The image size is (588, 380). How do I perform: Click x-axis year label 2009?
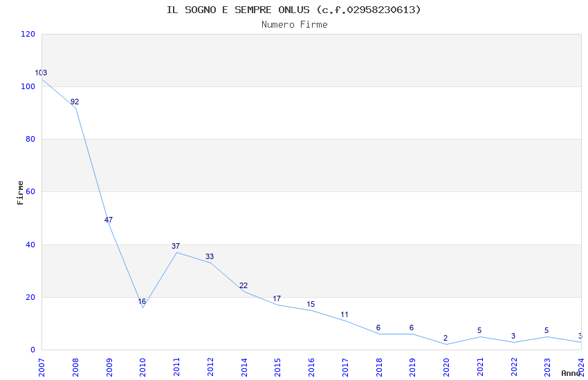click(109, 368)
